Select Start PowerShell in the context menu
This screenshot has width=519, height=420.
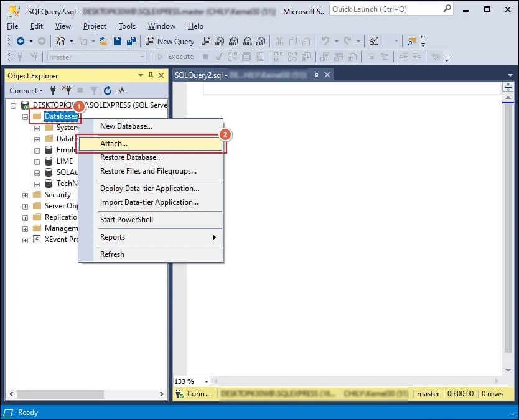151,220
